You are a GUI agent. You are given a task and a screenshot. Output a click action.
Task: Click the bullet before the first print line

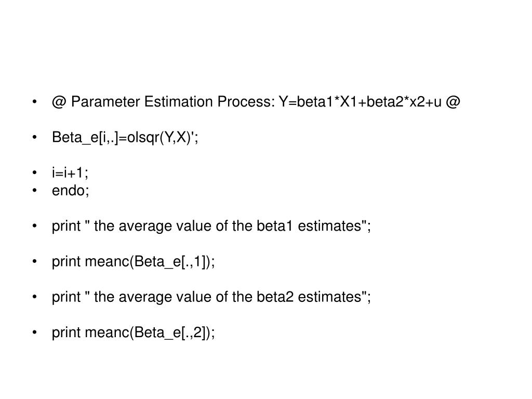point(34,226)
